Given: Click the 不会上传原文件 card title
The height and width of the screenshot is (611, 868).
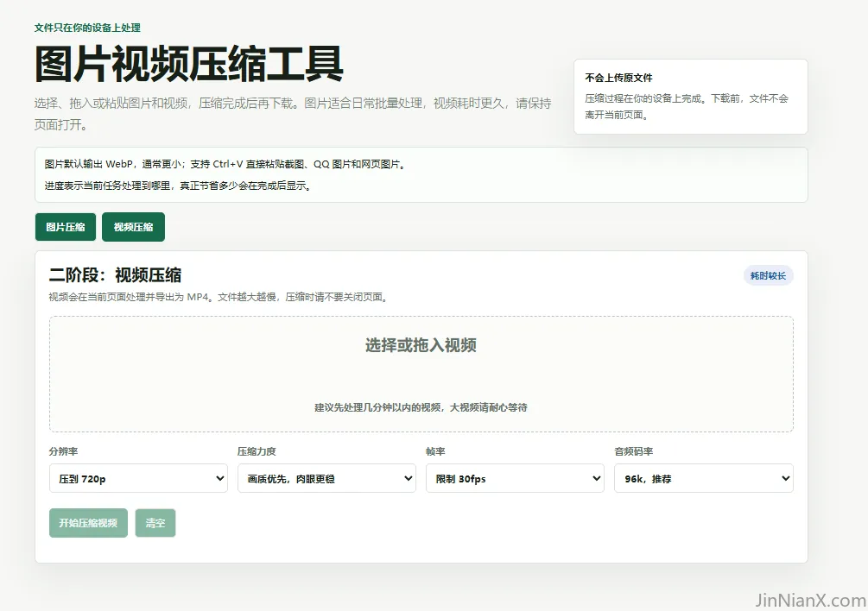Looking at the screenshot, I should (619, 78).
